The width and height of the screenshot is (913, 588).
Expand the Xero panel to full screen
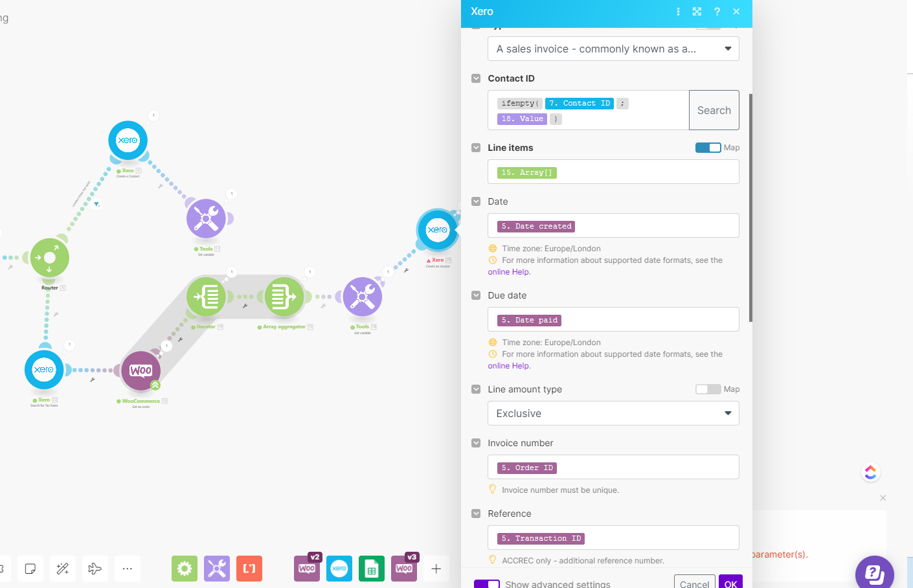point(697,12)
